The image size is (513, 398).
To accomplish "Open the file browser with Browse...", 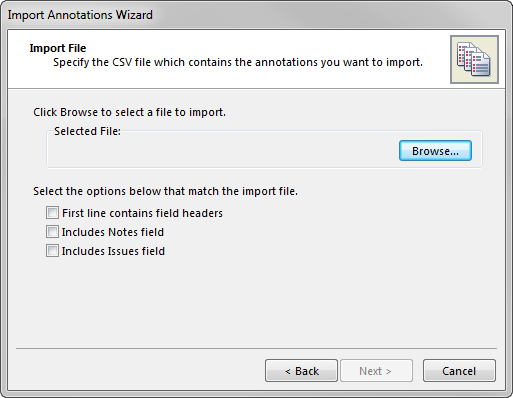I will click(435, 151).
